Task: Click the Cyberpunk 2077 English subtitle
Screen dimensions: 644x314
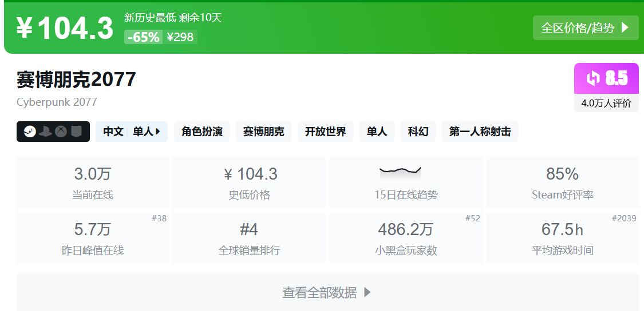Action: (57, 102)
